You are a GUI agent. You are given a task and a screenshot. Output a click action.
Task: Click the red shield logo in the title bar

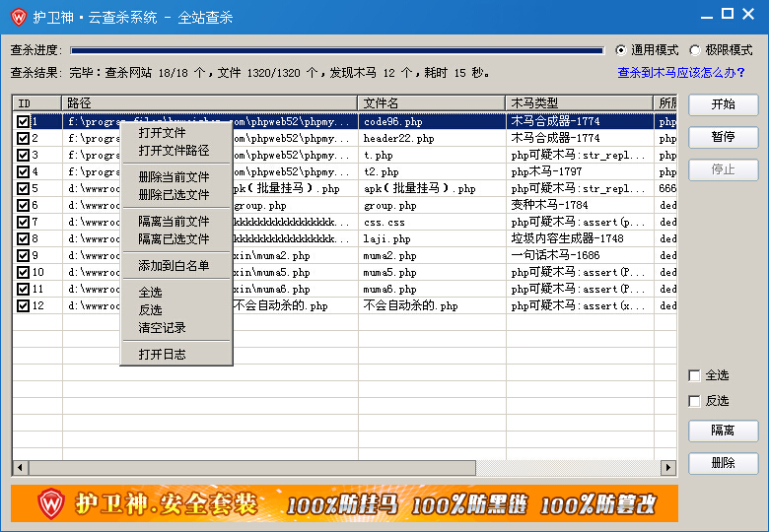[x=19, y=17]
